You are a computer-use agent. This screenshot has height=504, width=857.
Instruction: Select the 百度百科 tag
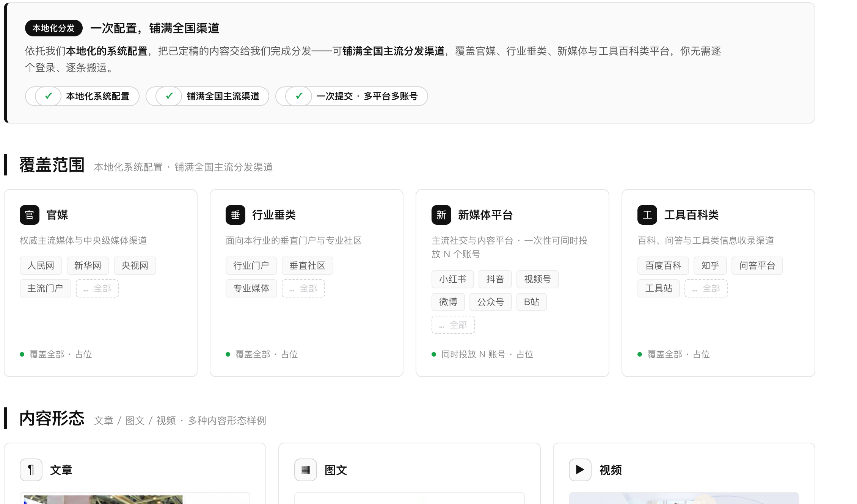coord(663,266)
